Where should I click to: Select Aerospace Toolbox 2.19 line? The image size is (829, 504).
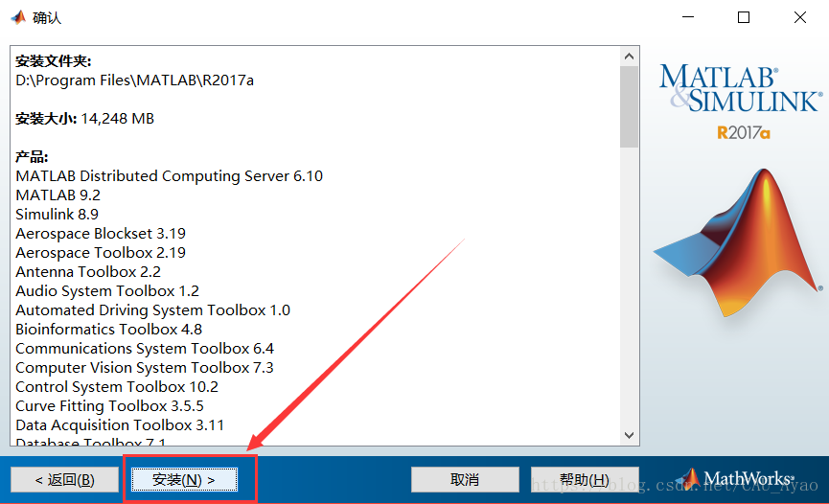101,253
